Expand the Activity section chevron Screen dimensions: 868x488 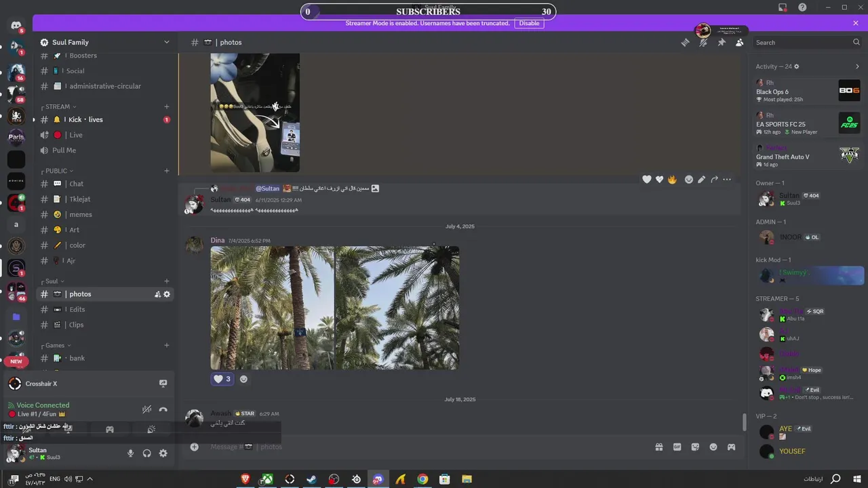857,66
